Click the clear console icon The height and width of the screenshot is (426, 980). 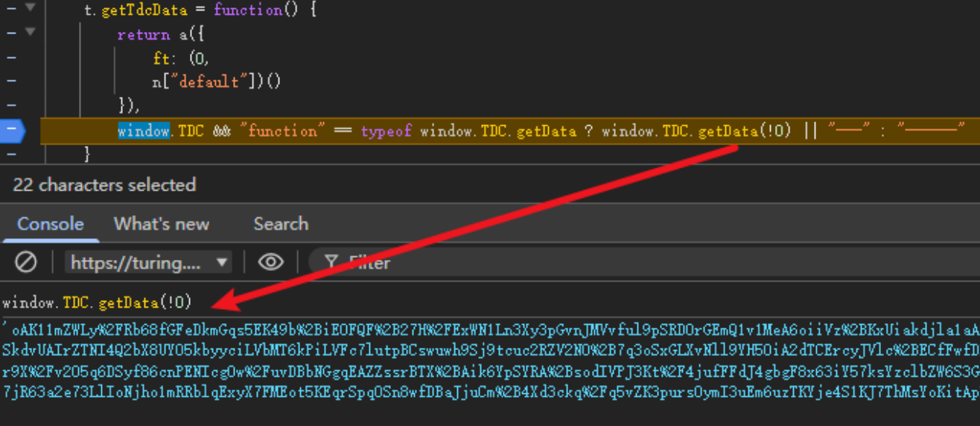[x=26, y=261]
